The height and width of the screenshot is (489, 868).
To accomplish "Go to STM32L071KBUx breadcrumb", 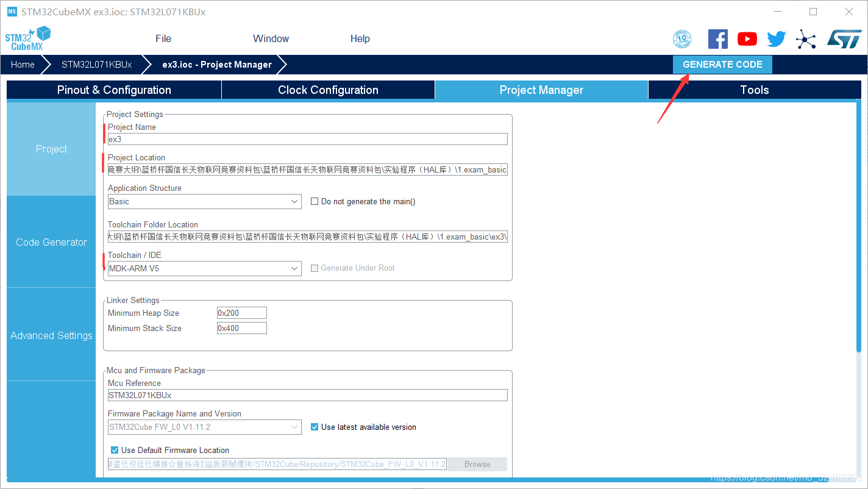I will click(96, 65).
